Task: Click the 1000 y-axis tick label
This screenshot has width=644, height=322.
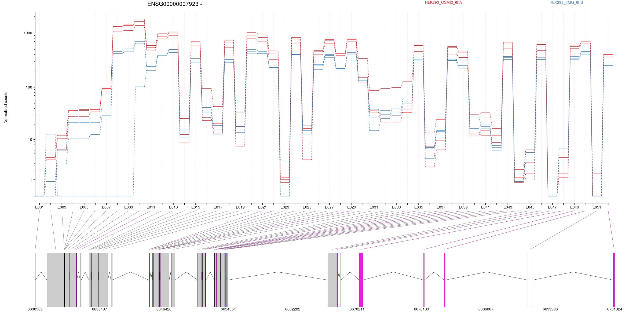Action: click(28, 33)
